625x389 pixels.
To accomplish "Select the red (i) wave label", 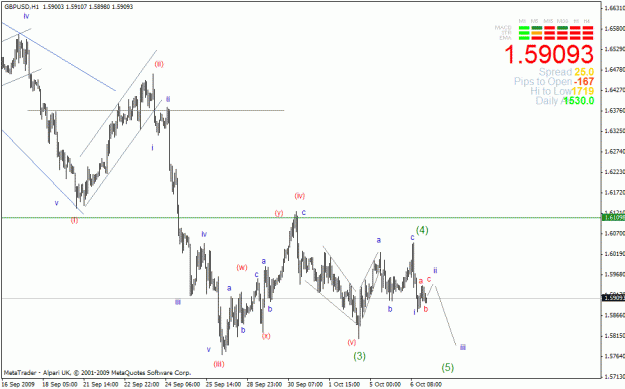I will pos(74,220).
